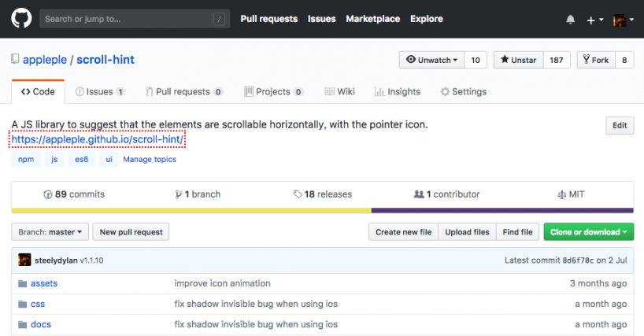The width and height of the screenshot is (644, 336).
Task: Click the GitHub Octocat logo
Action: [21, 19]
